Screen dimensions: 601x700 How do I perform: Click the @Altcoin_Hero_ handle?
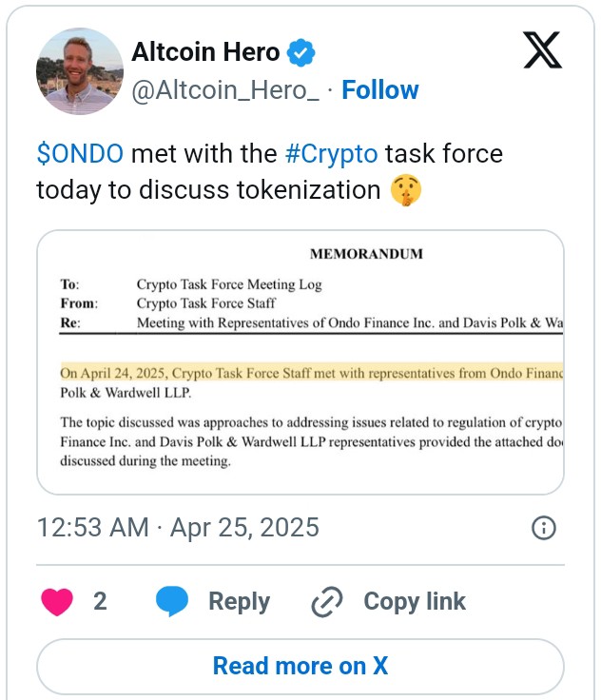pos(223,90)
